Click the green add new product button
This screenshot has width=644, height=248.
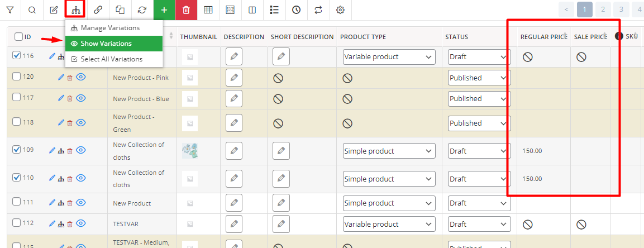point(164,10)
